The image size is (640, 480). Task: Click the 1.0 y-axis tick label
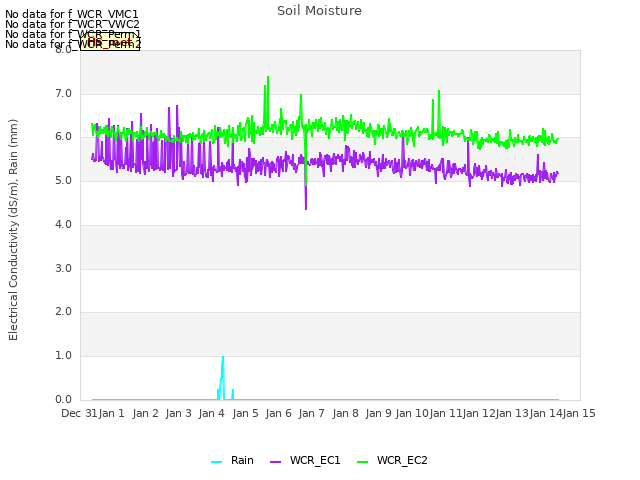(x=63, y=356)
